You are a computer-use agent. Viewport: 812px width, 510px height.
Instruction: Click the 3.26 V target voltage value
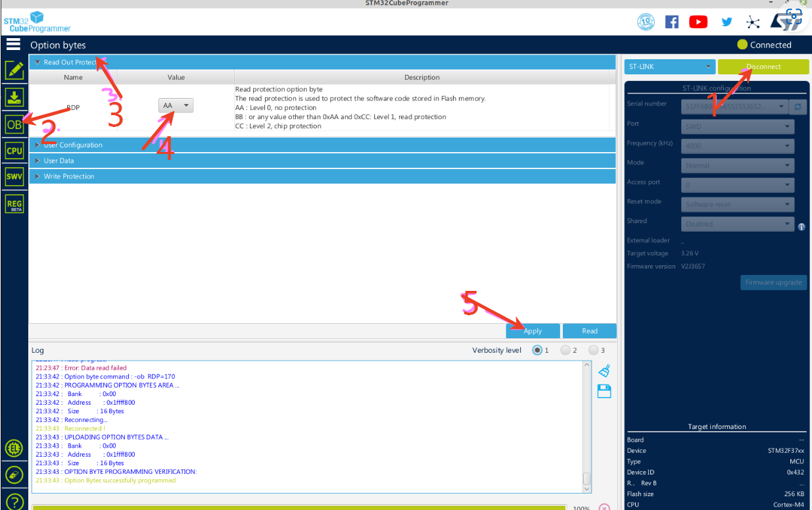pyautogui.click(x=690, y=253)
